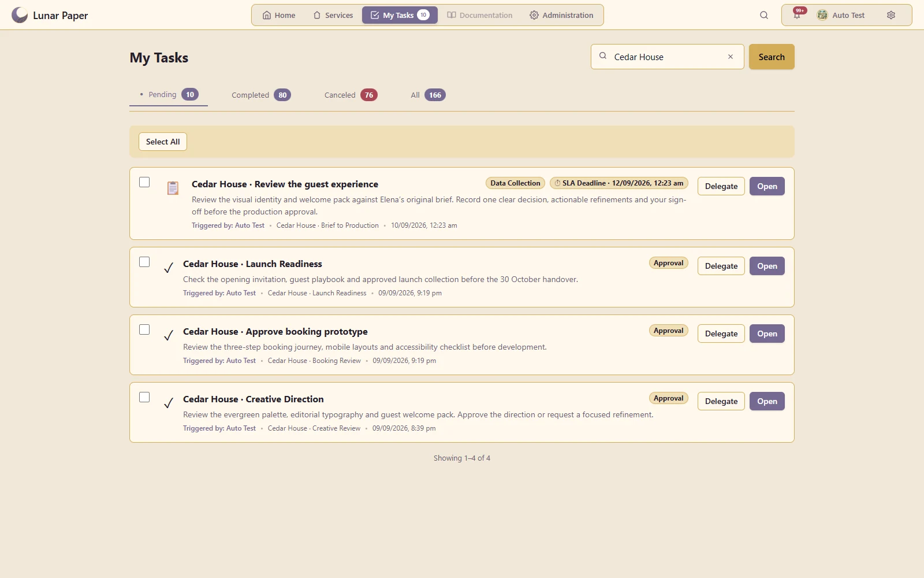
Task: Open the Creative Direction task
Action: pos(767,401)
